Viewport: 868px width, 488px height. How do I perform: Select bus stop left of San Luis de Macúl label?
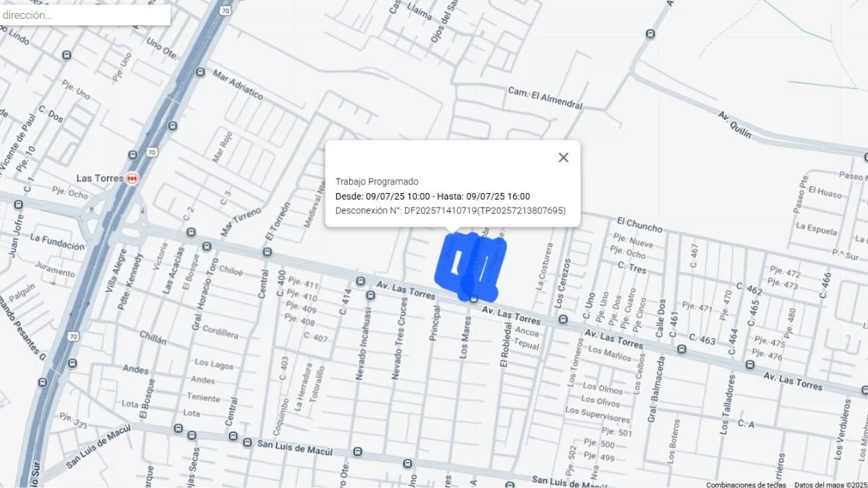click(x=248, y=442)
